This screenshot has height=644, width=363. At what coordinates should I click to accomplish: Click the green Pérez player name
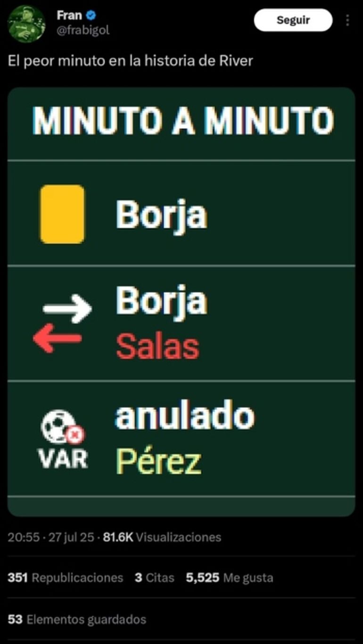(159, 462)
